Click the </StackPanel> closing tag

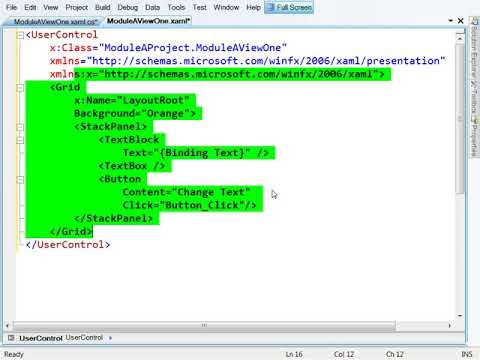pyautogui.click(x=113, y=219)
